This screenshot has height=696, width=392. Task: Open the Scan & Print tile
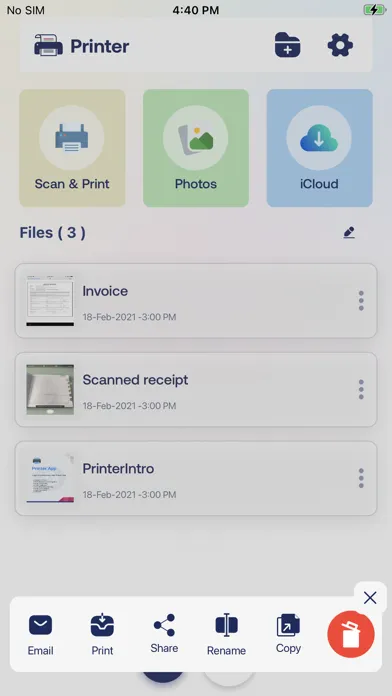[72, 148]
